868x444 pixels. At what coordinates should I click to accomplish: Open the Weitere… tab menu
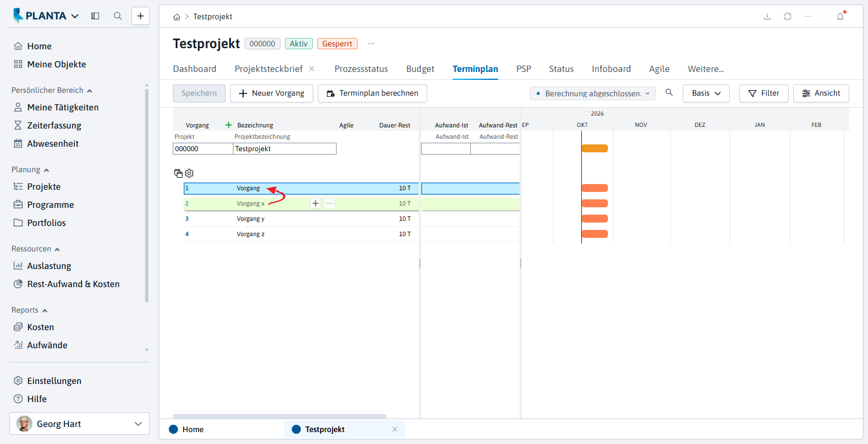click(706, 69)
